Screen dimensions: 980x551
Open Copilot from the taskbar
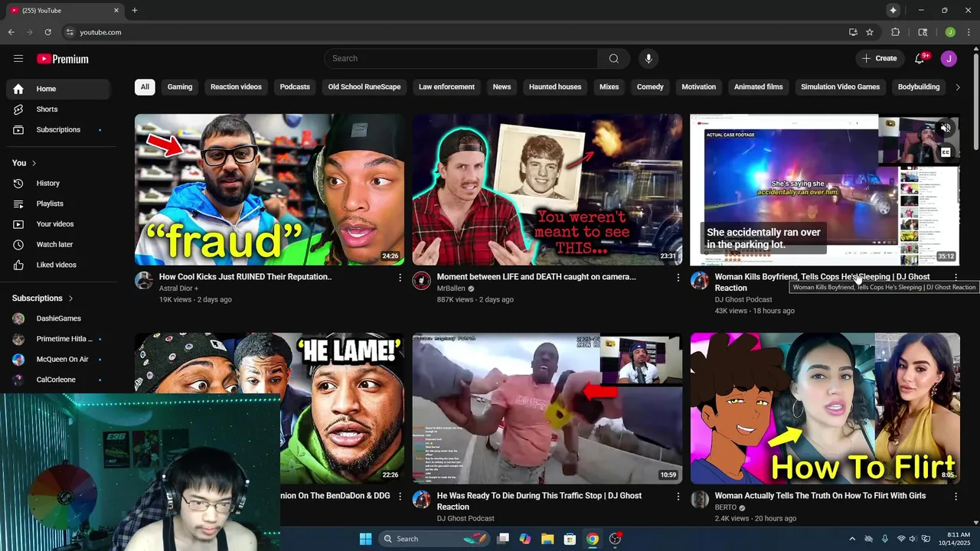[x=525, y=539]
